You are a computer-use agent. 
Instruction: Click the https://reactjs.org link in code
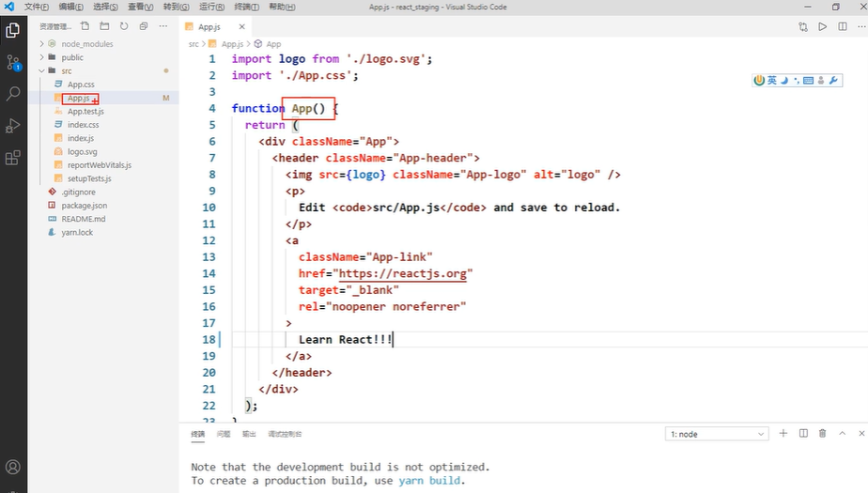pyautogui.click(x=402, y=273)
